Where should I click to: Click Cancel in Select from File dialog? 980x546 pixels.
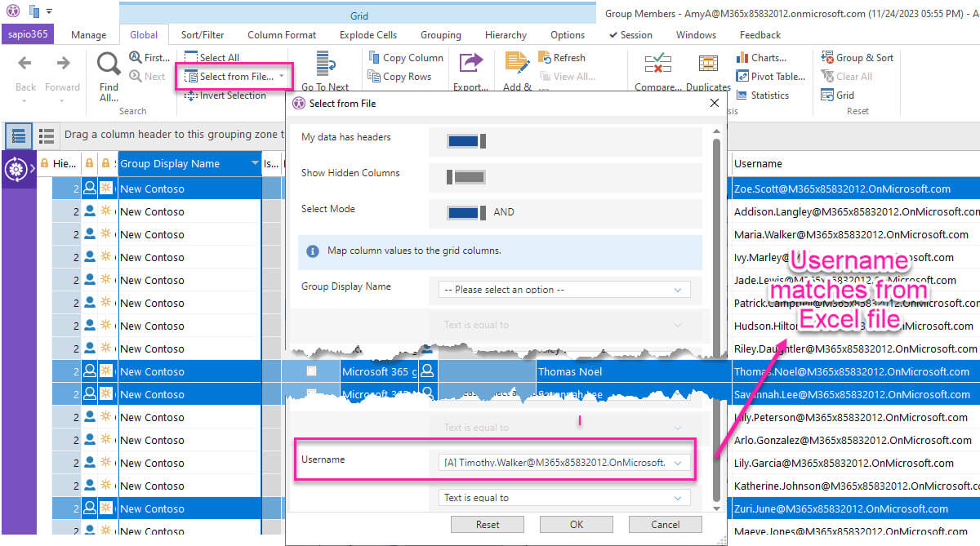(666, 525)
